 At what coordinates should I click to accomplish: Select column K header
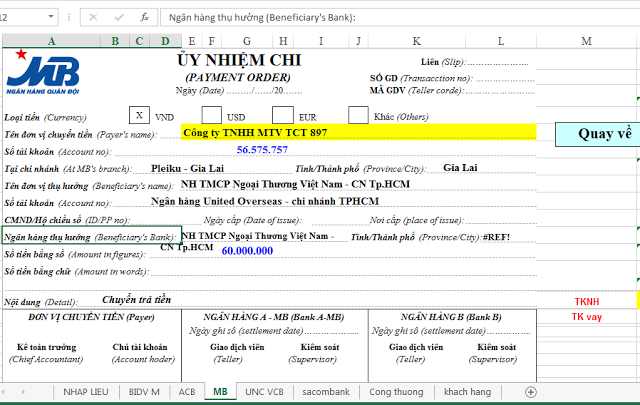(x=416, y=41)
